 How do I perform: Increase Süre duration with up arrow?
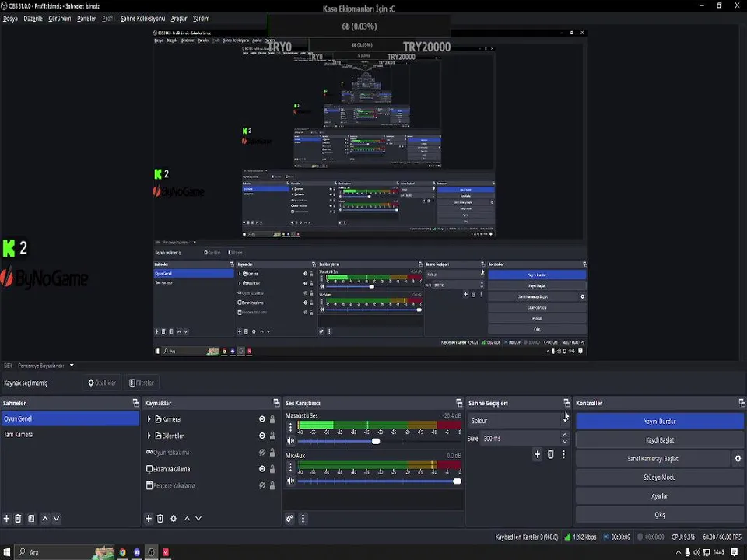(565, 435)
